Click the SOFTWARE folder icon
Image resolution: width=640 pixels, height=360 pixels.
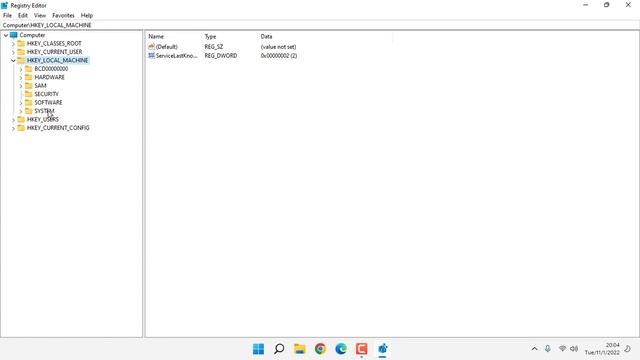29,102
